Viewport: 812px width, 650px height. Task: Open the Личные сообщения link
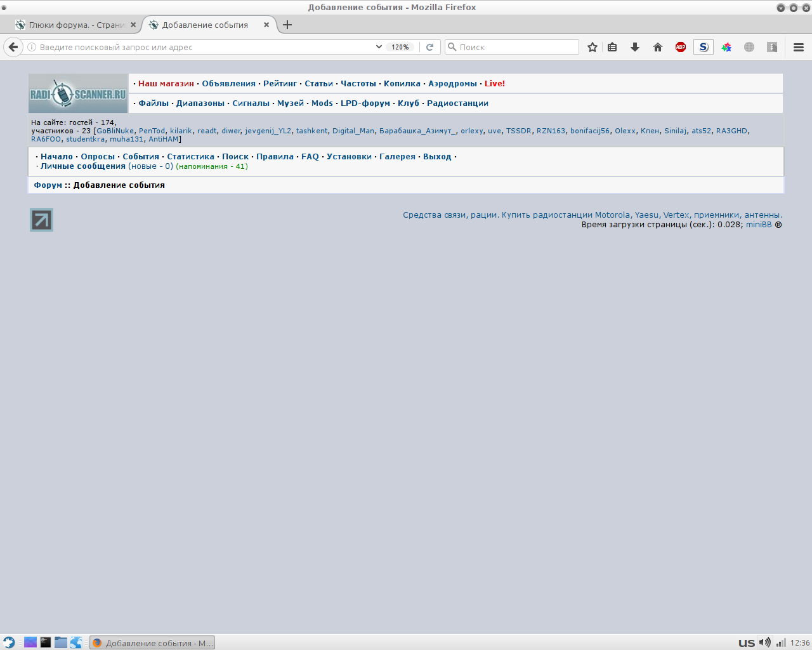point(83,166)
